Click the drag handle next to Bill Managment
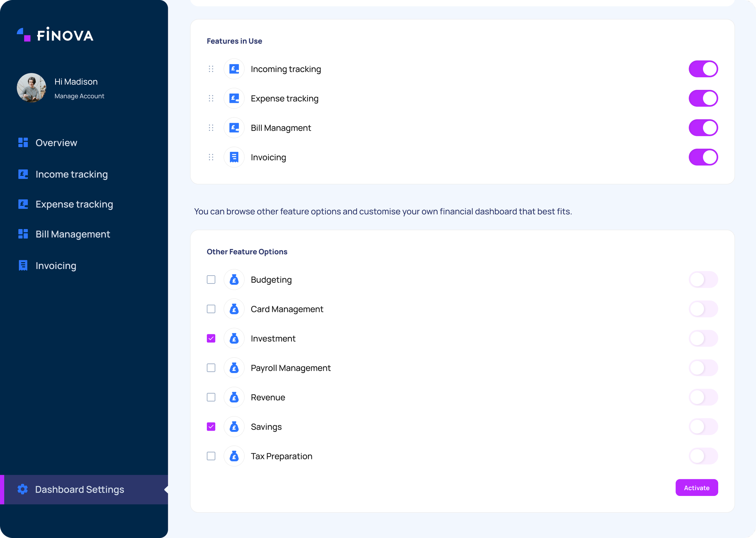 [x=211, y=128]
